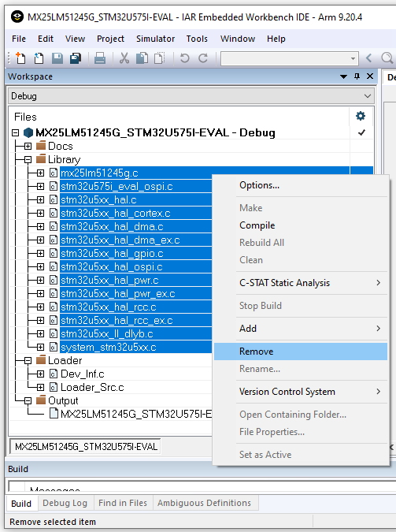Undo the last action
This screenshot has height=532, width=396.
pos(184,58)
